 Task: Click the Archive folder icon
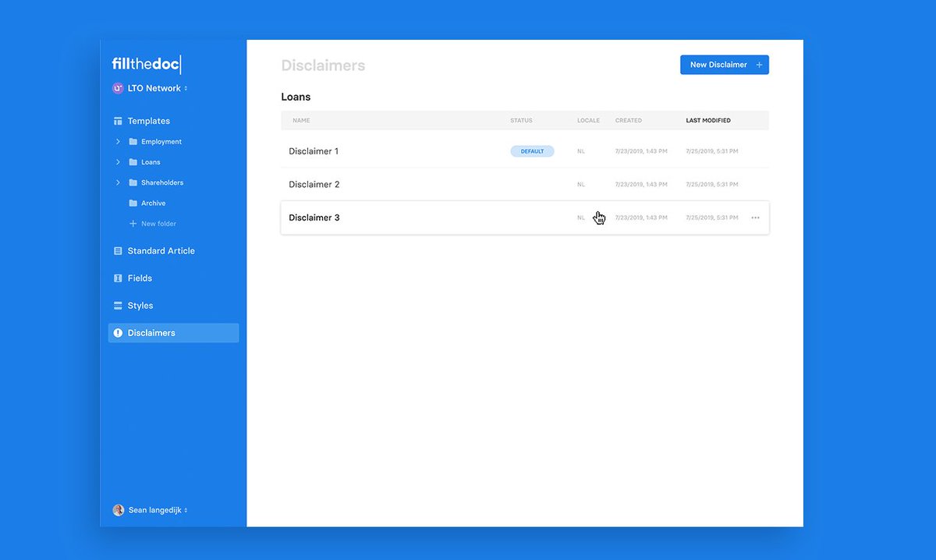coord(133,203)
